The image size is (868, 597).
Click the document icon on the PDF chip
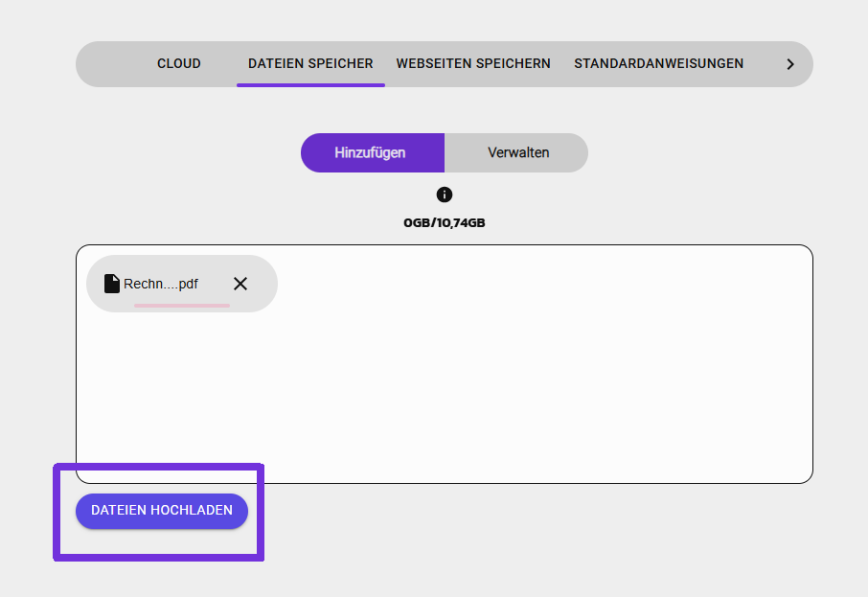112,284
